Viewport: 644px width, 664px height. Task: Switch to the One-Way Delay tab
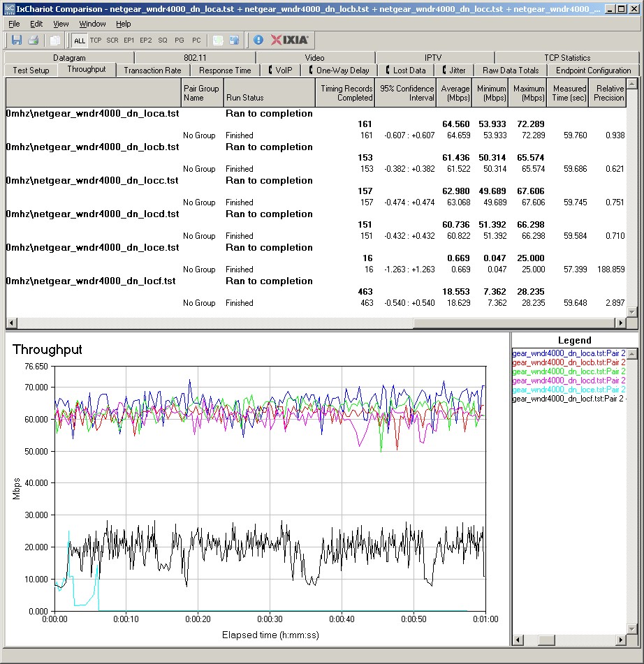pos(339,71)
